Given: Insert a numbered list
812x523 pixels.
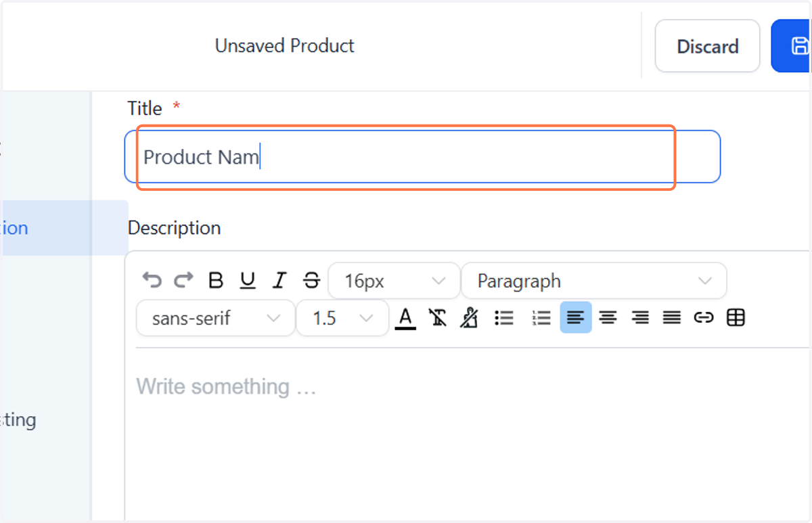Looking at the screenshot, I should [x=541, y=318].
